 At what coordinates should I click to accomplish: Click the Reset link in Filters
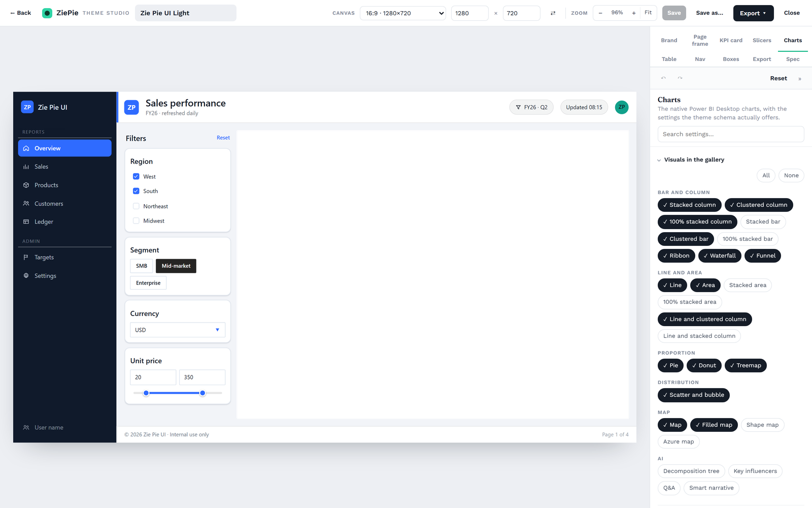(x=223, y=138)
